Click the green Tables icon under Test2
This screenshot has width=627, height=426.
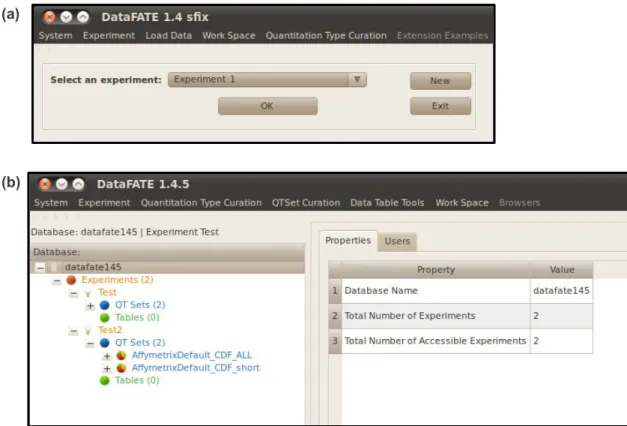click(x=104, y=380)
